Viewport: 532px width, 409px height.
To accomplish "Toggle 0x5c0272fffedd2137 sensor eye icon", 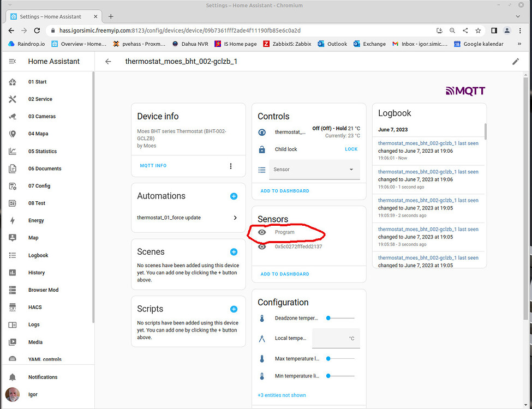I will point(262,246).
